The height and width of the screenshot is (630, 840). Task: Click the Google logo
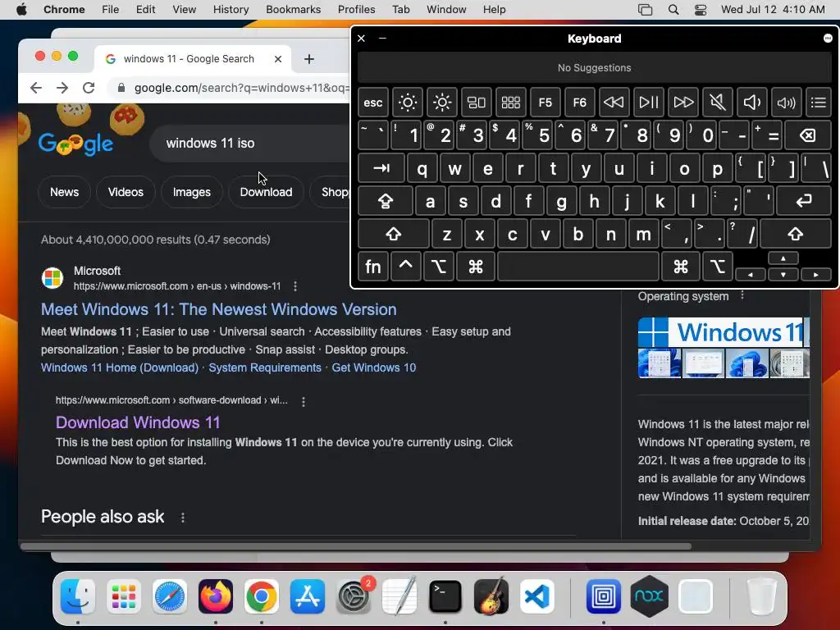pos(75,143)
